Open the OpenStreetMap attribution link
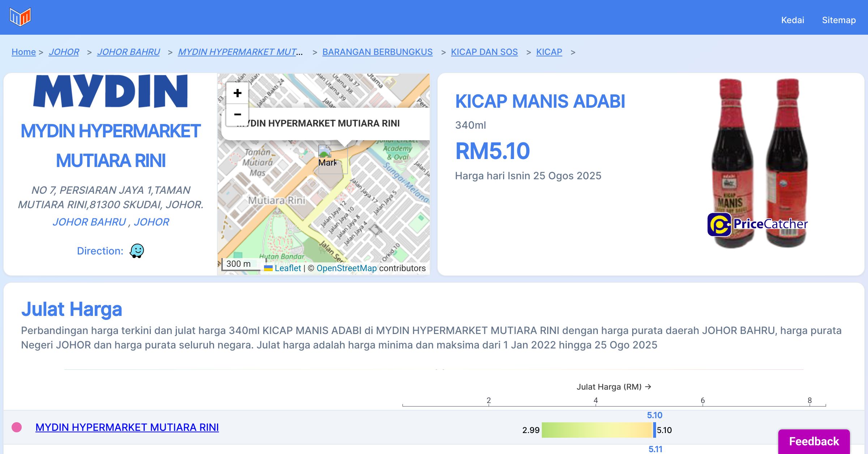Image resolution: width=868 pixels, height=454 pixels. (346, 268)
